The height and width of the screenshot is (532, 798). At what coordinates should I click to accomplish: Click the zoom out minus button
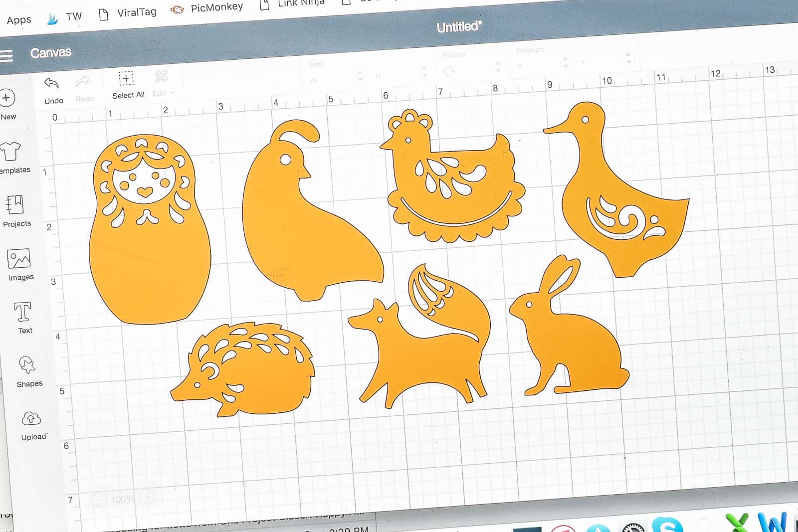click(99, 500)
